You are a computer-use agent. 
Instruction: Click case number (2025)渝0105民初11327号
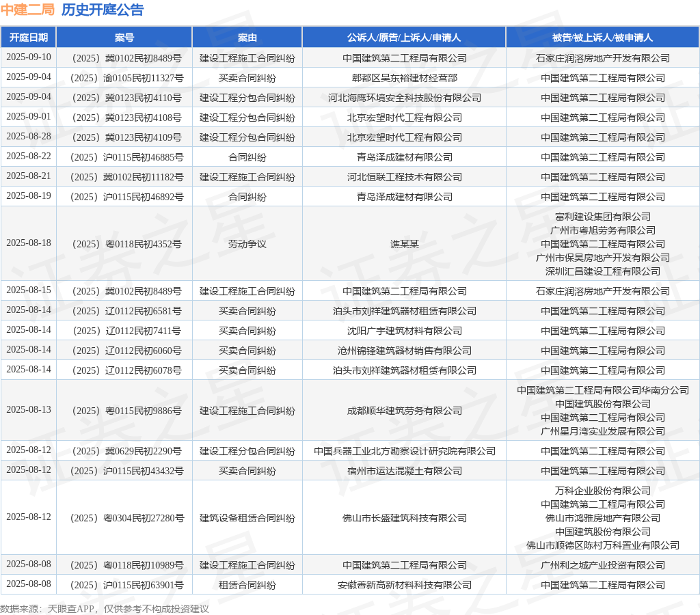point(126,78)
